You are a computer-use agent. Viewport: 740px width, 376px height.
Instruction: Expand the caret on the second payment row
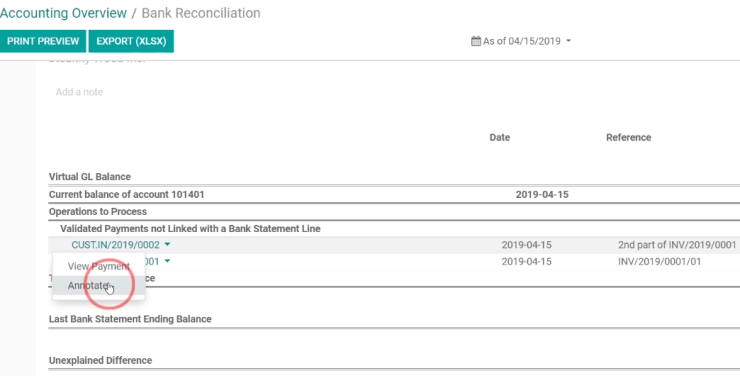167,261
